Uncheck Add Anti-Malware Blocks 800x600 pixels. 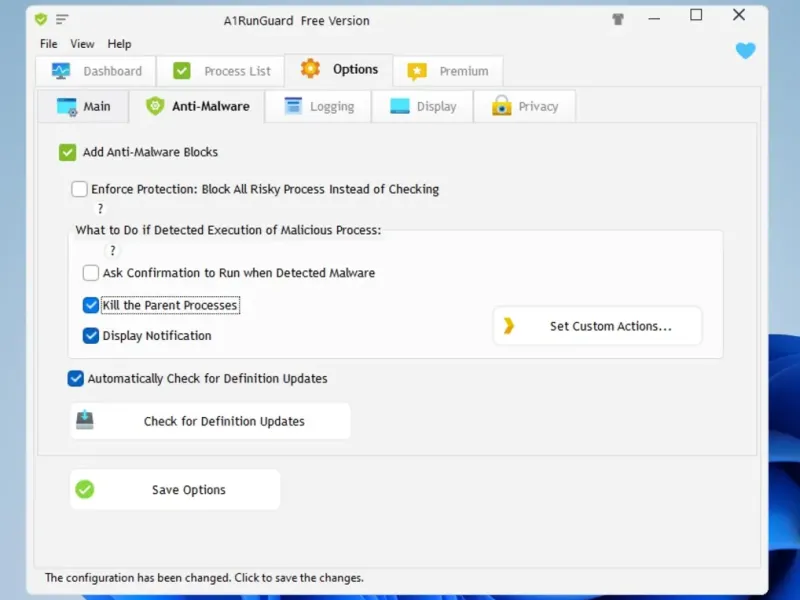pos(67,152)
